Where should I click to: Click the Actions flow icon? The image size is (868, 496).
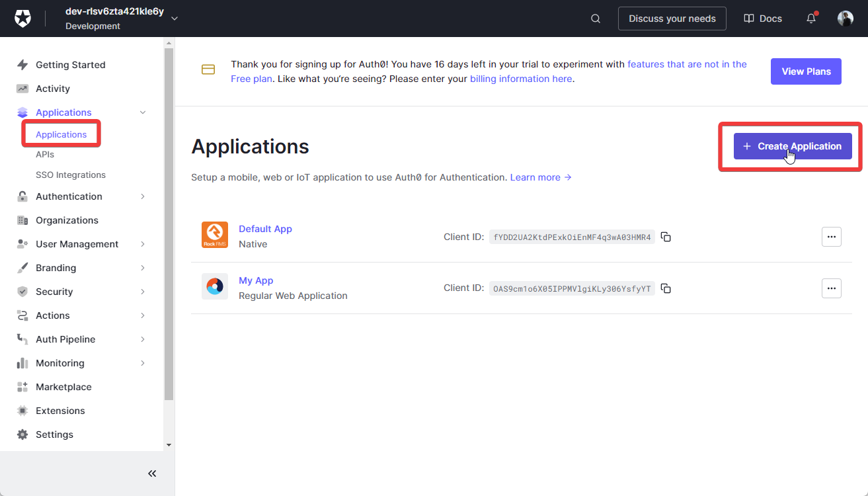pos(22,315)
